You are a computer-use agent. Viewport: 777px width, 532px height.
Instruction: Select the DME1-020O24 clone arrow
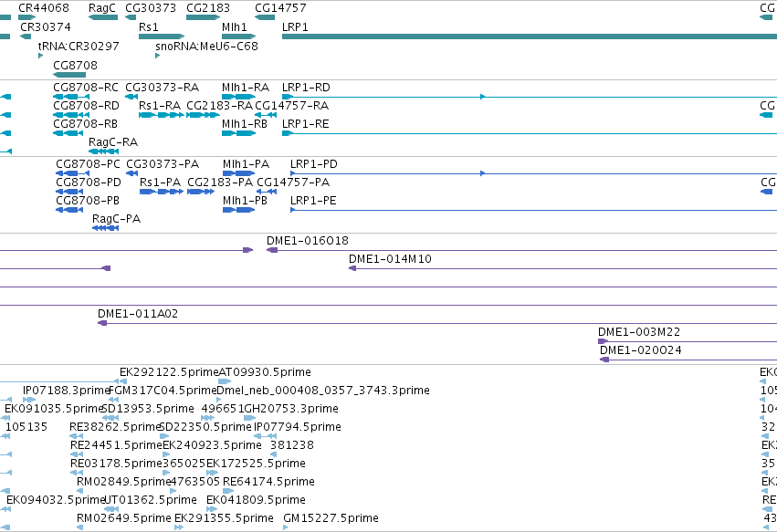(x=604, y=360)
